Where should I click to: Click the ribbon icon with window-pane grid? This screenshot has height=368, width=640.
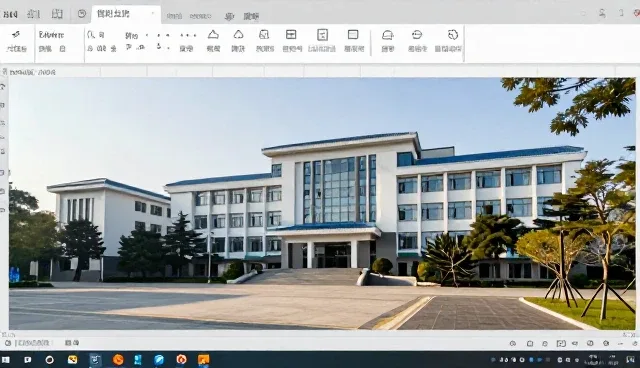click(x=291, y=35)
